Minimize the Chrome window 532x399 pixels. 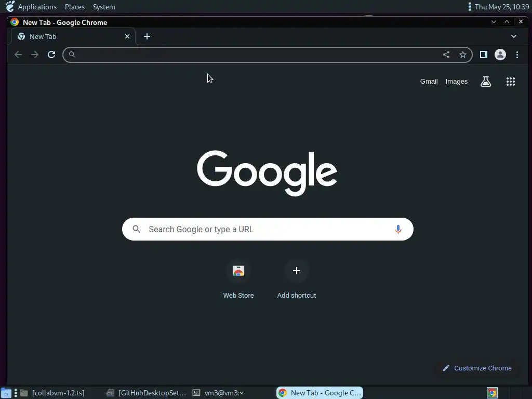coord(494,22)
